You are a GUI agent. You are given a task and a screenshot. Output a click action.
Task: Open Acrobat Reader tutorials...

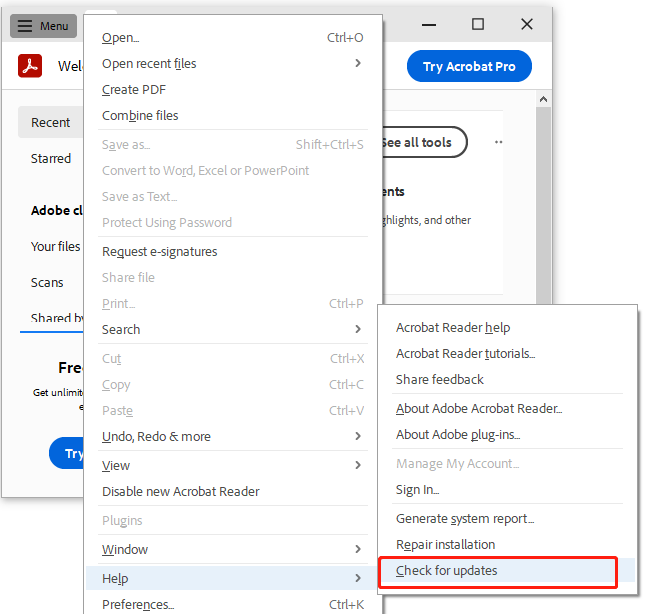click(508, 354)
